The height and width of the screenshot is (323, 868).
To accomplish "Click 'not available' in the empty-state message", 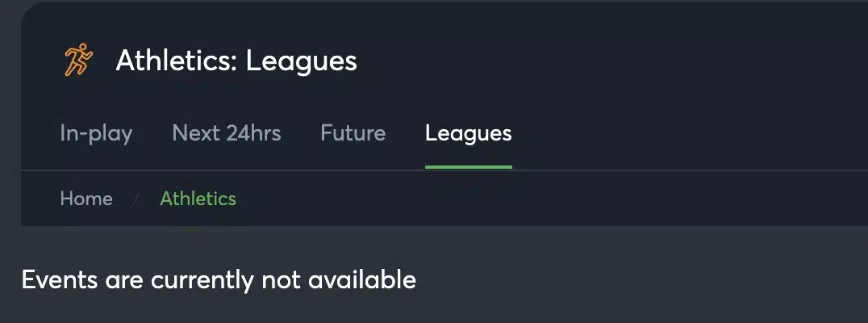I will 339,280.
